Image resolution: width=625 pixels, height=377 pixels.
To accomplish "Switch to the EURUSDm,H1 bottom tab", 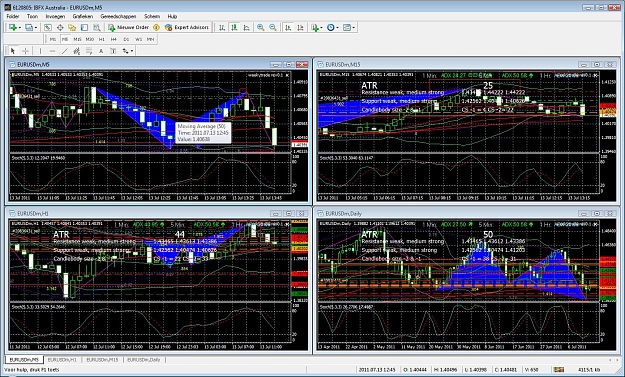I will (62, 360).
